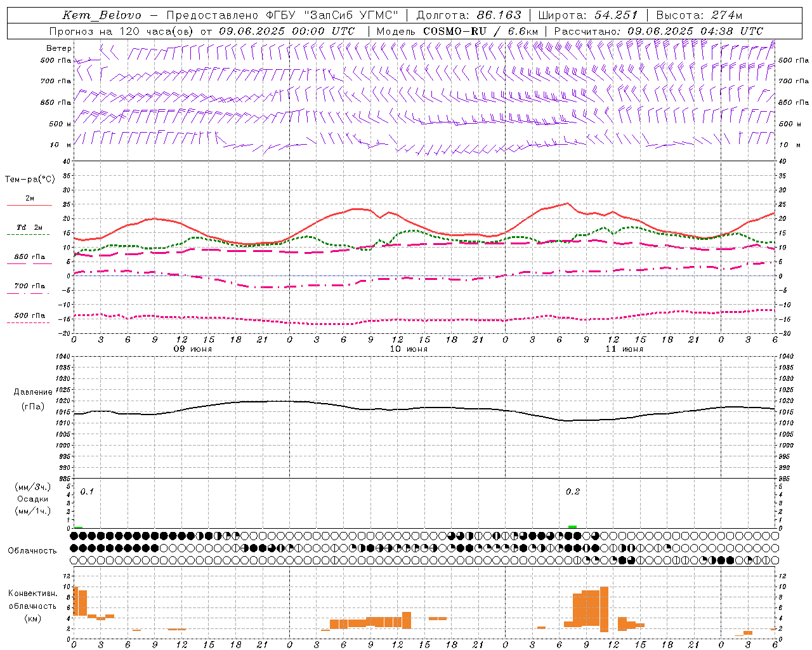Click the model name COSMO-RU
812x650 pixels.
(x=455, y=31)
